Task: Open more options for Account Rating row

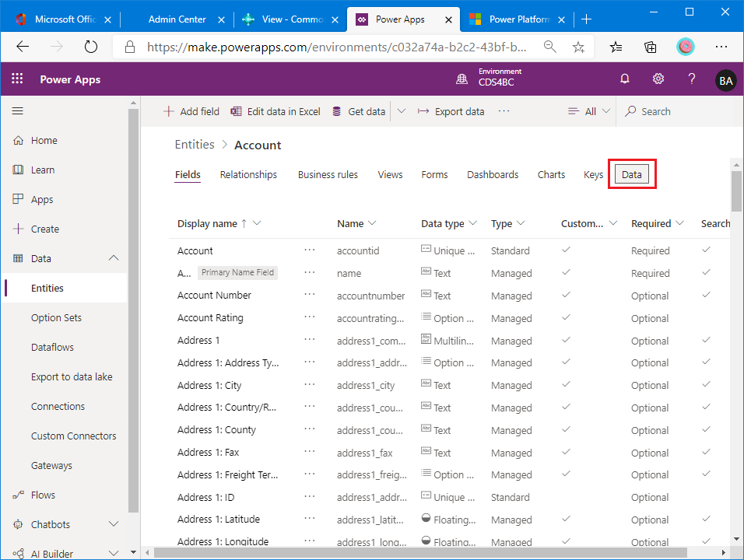Action: (x=310, y=317)
